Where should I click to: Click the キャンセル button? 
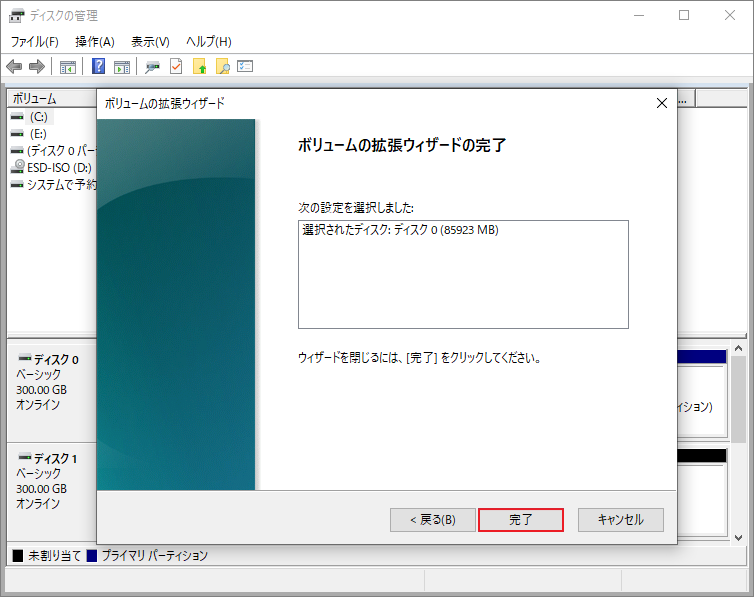pyautogui.click(x=621, y=520)
